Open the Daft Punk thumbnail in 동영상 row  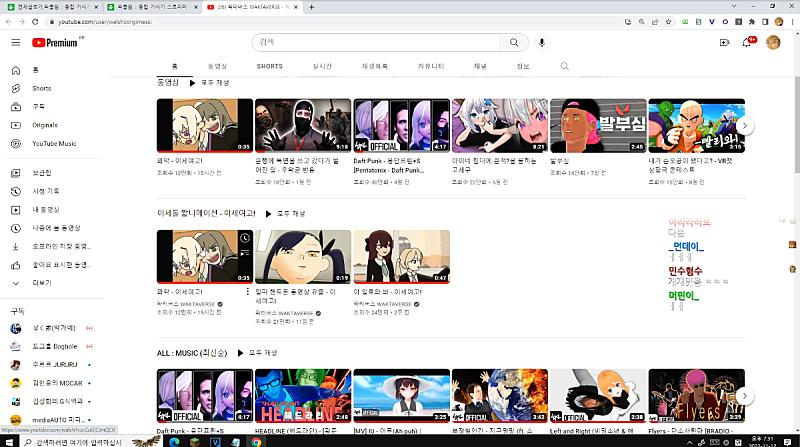pos(402,126)
